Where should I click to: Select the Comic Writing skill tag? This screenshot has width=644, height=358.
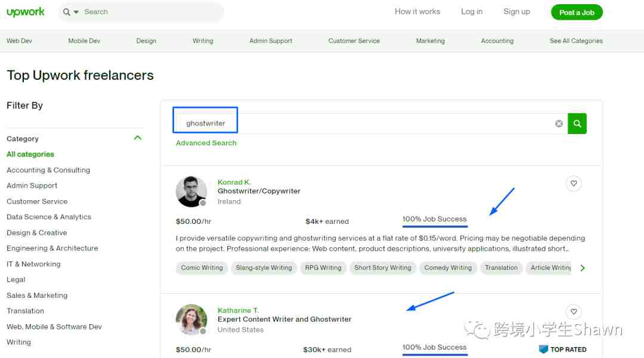click(x=202, y=268)
